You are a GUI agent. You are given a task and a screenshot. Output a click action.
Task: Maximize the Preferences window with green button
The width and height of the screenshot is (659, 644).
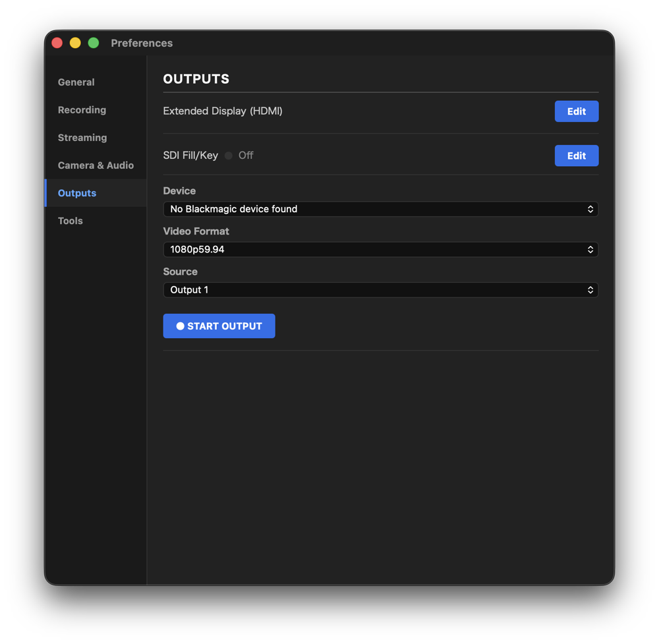click(94, 43)
